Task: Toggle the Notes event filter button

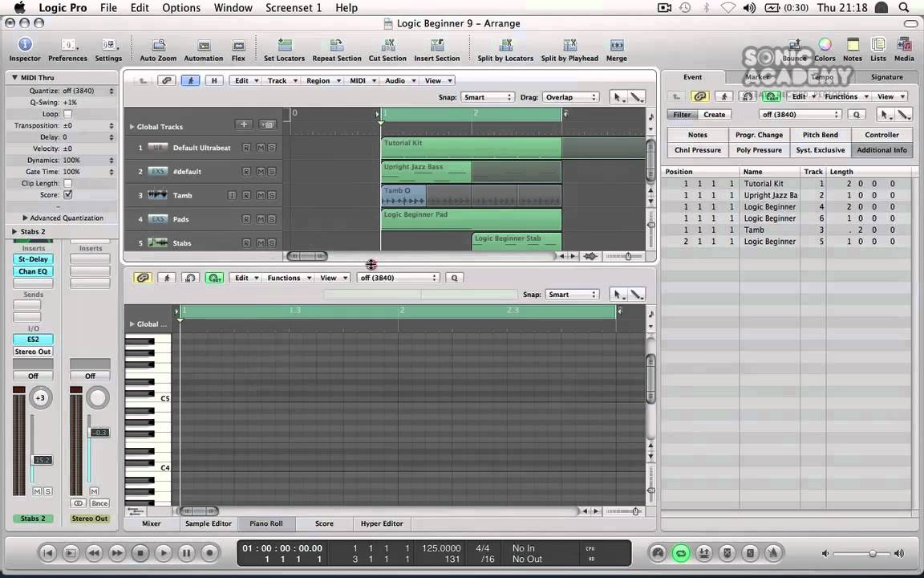Action: (x=698, y=135)
